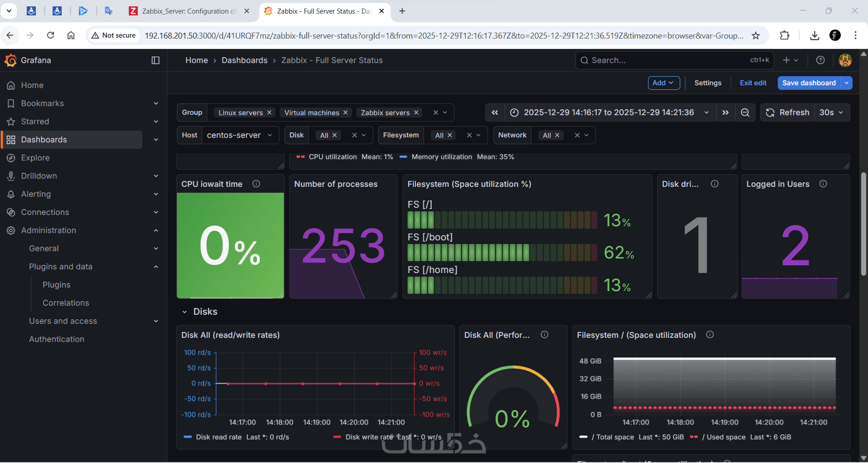This screenshot has width=868, height=463.
Task: Toggle the Disk read rate legend series
Action: click(x=219, y=437)
